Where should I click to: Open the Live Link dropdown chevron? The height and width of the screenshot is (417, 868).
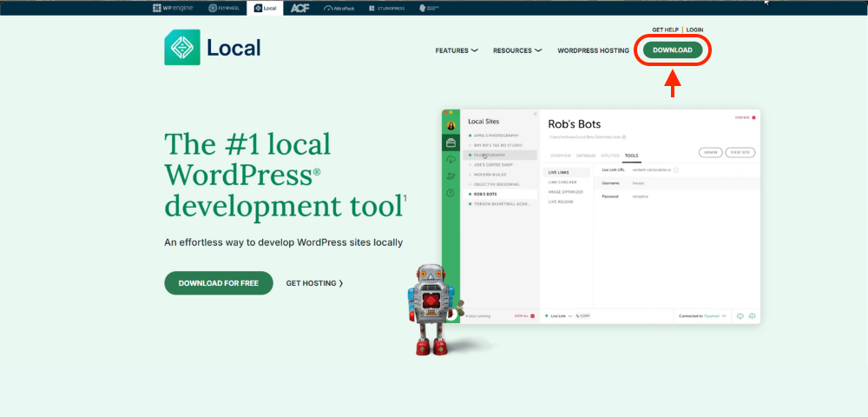570,316
